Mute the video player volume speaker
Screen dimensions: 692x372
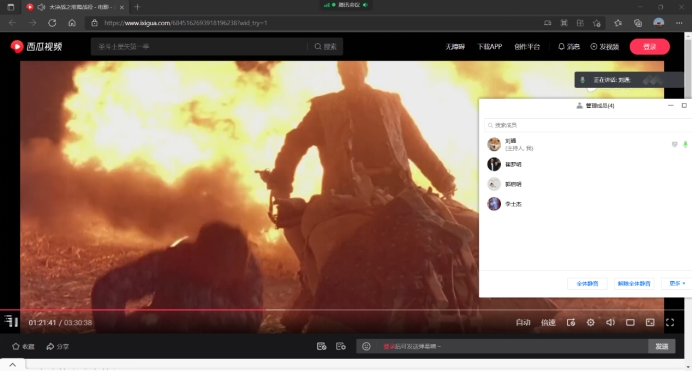(x=610, y=323)
